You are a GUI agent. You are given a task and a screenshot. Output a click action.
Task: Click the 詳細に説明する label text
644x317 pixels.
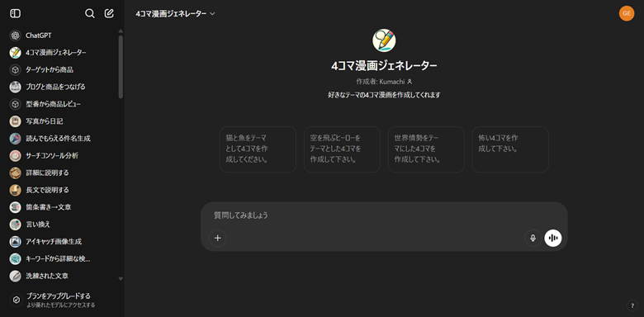[x=47, y=173]
